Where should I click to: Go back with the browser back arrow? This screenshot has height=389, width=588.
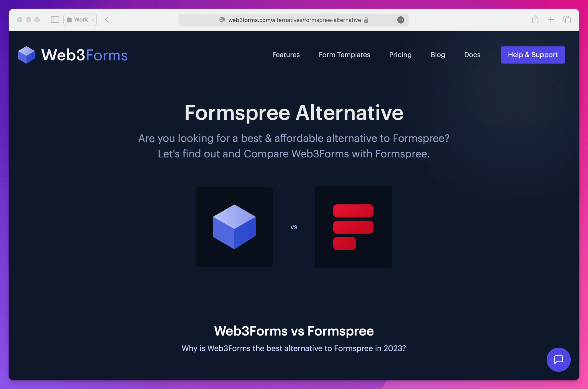click(x=107, y=20)
